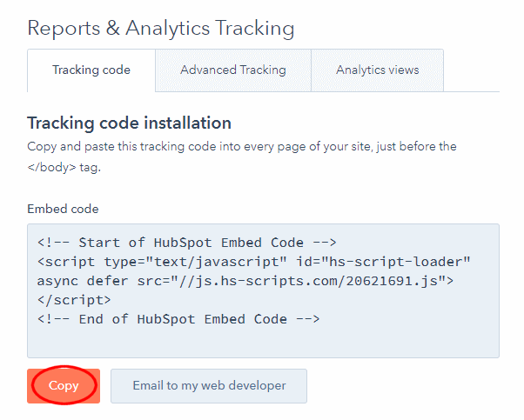The width and height of the screenshot is (524, 420).
Task: Click the Start of HubSpot Embed Code comment
Action: pyautogui.click(x=187, y=243)
